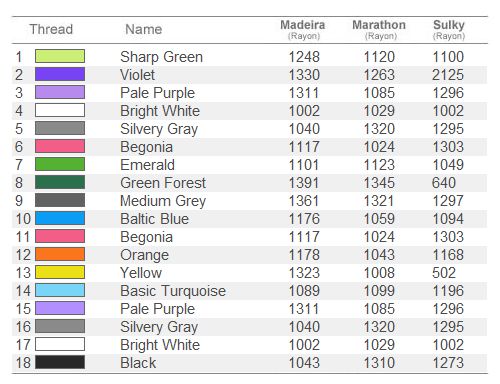
Task: Choose the Orange swatch in row 12
Action: (x=60, y=254)
